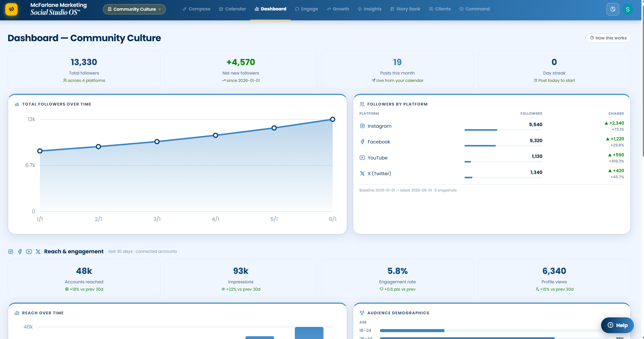The image size is (644, 339).
Task: Go to the Compose tab
Action: pyautogui.click(x=196, y=9)
